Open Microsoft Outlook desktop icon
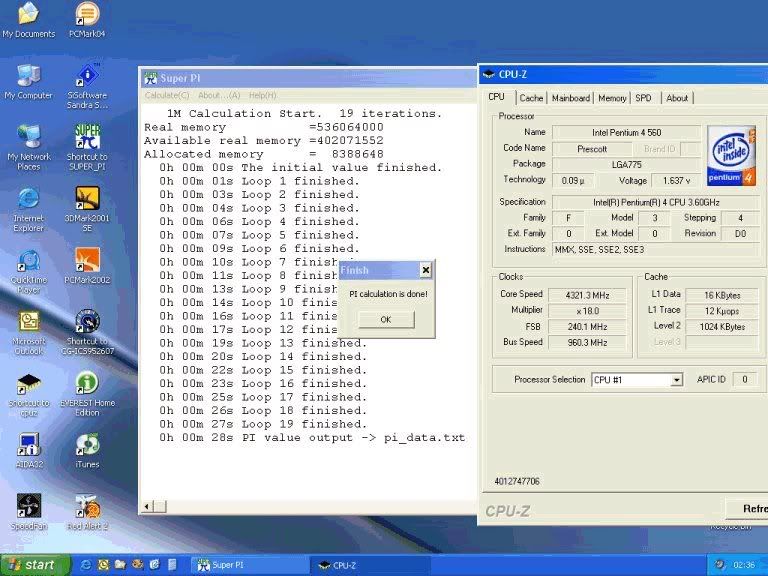 pos(28,333)
